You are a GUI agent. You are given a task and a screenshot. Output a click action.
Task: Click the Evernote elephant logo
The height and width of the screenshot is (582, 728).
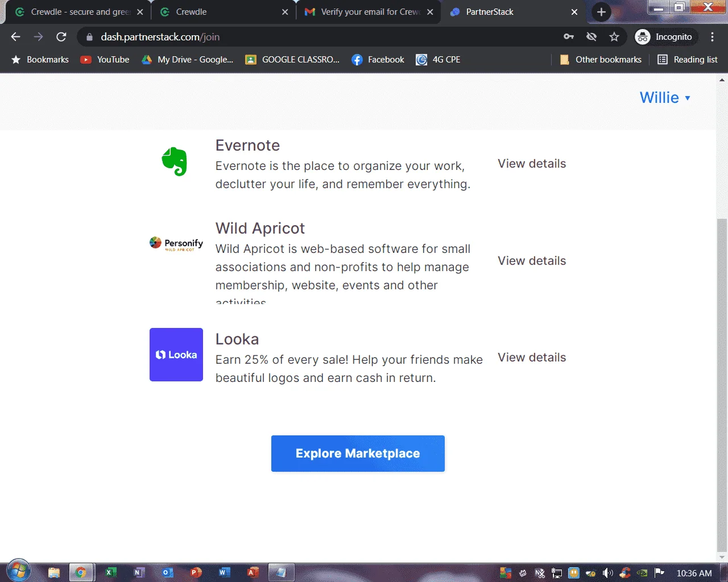pyautogui.click(x=174, y=161)
